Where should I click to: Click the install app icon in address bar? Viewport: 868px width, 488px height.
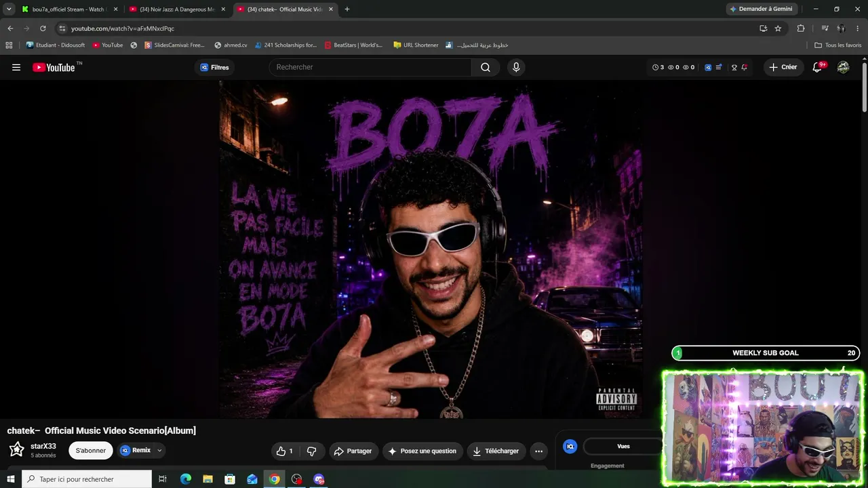(x=763, y=28)
